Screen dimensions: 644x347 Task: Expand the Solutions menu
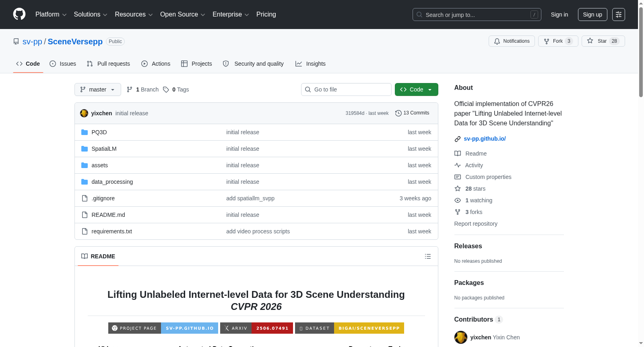pyautogui.click(x=91, y=15)
